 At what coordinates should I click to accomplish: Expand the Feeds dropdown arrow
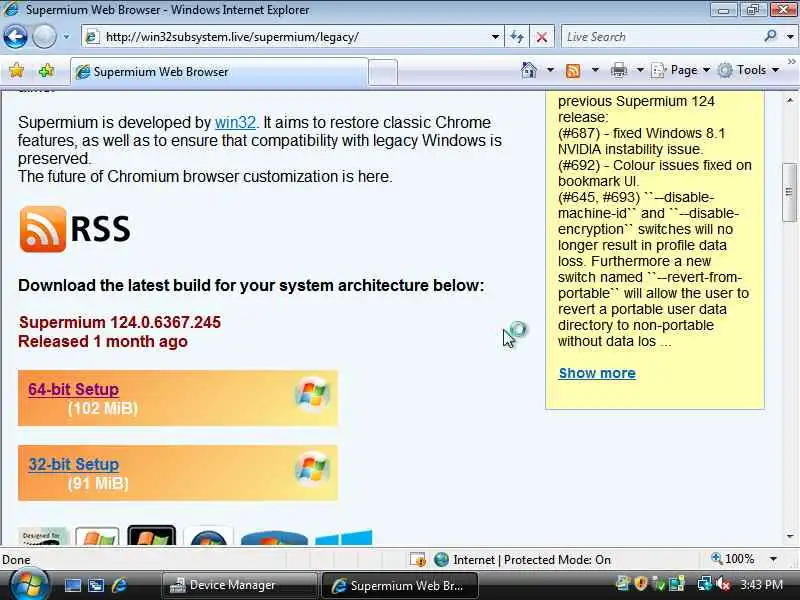(595, 70)
